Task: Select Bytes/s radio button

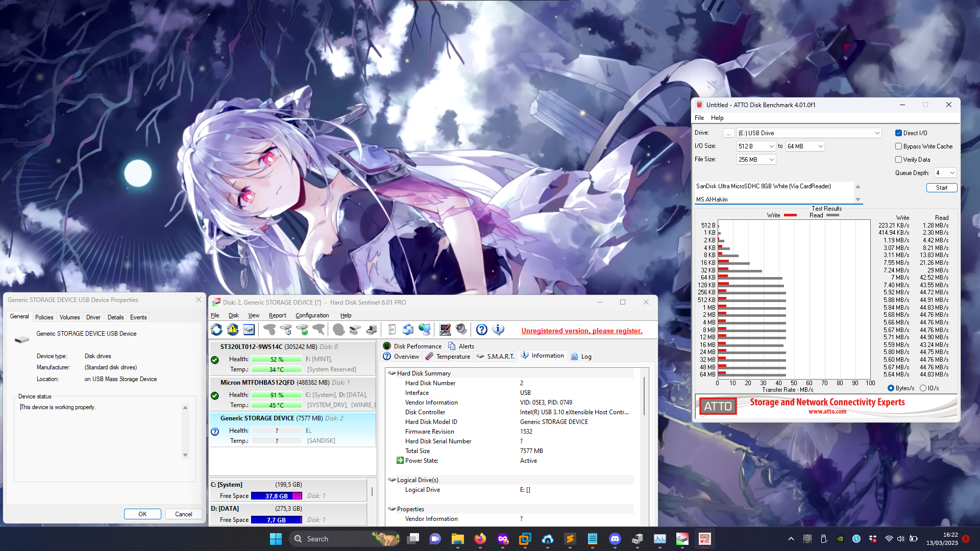Action: pyautogui.click(x=891, y=388)
